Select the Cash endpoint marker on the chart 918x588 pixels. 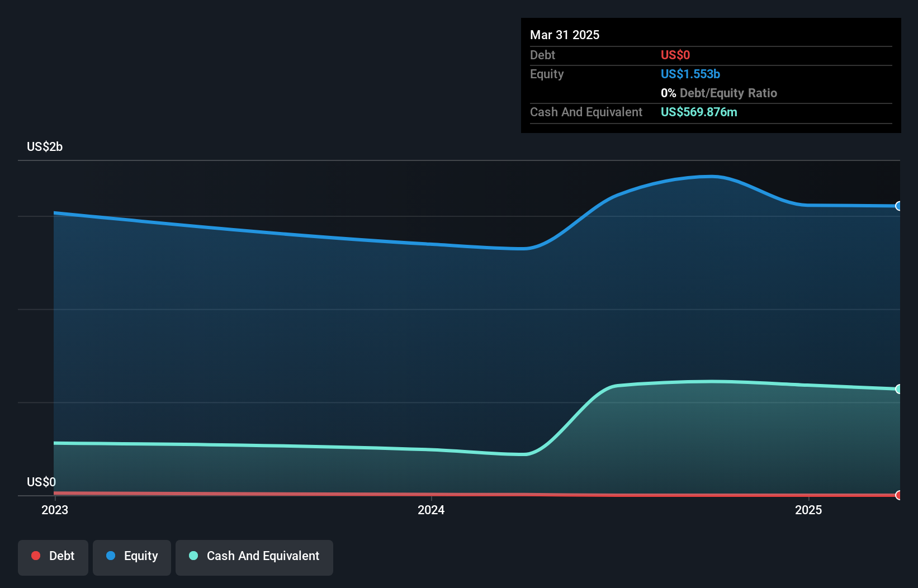[898, 388]
